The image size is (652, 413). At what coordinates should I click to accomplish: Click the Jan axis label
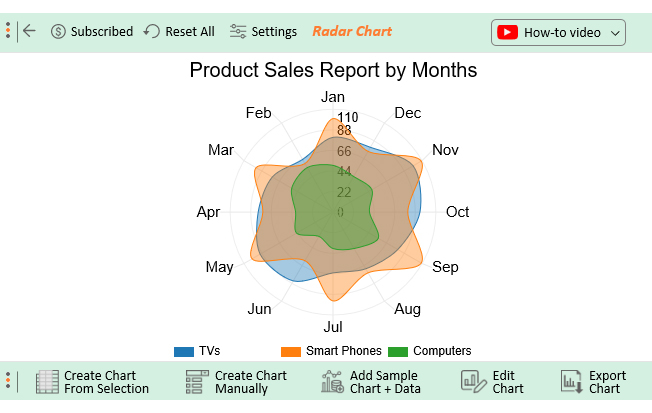pos(333,97)
